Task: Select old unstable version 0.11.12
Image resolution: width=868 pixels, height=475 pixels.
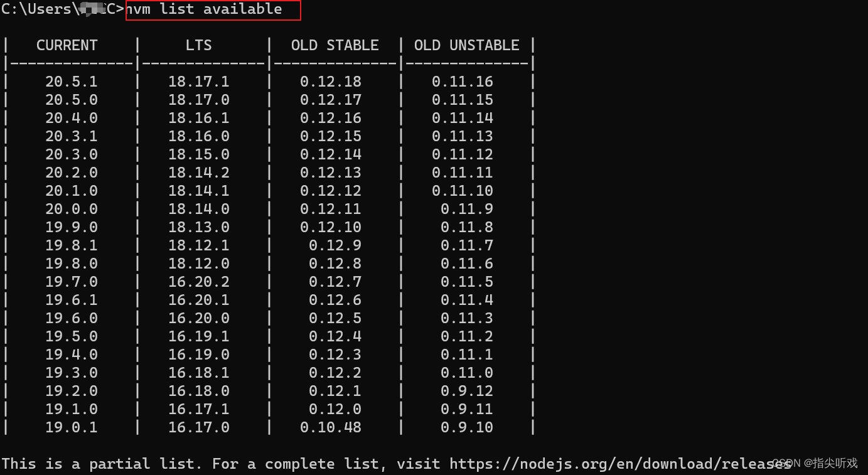Action: [x=463, y=155]
